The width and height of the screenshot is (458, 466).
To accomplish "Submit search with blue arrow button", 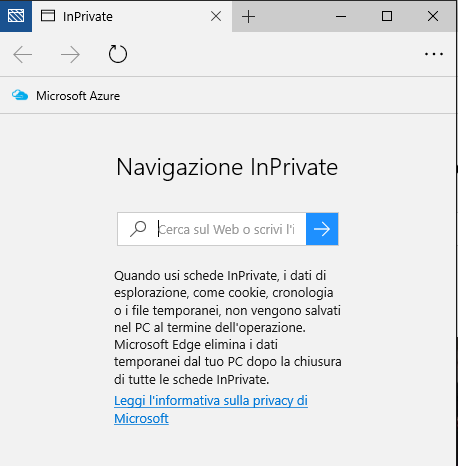I will coord(322,229).
